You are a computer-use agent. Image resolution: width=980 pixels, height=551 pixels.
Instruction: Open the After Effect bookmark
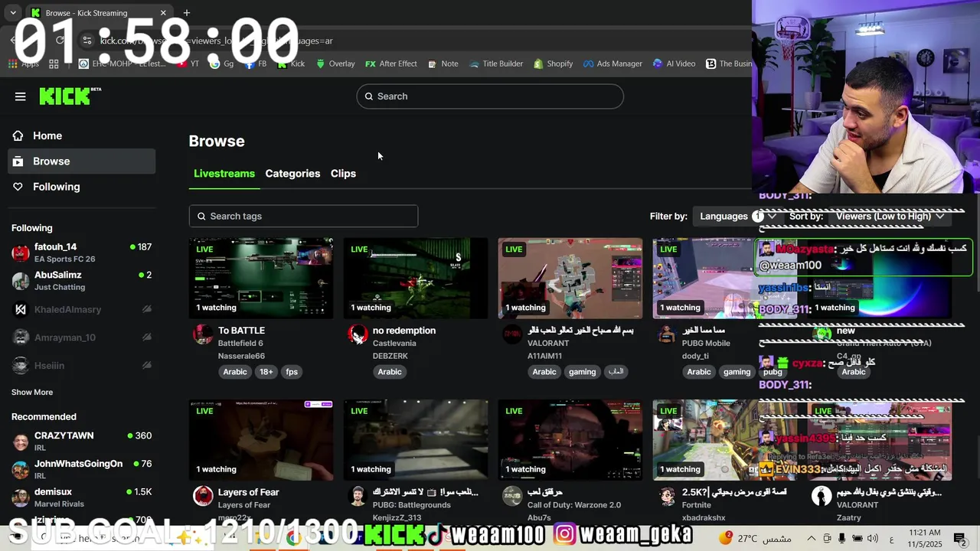click(391, 64)
